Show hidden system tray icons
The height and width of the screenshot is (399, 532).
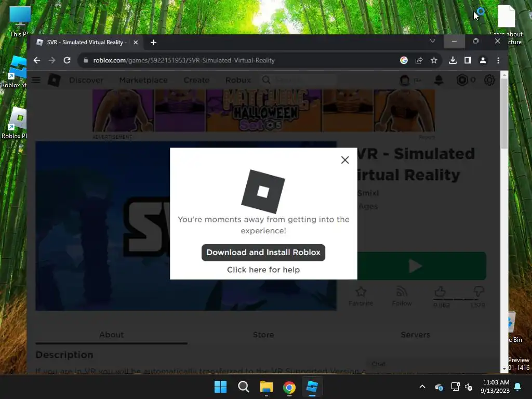tap(422, 387)
